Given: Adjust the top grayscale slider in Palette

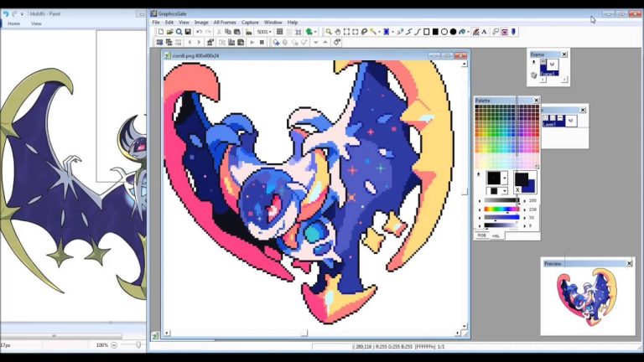Looking at the screenshot, I should [501, 200].
